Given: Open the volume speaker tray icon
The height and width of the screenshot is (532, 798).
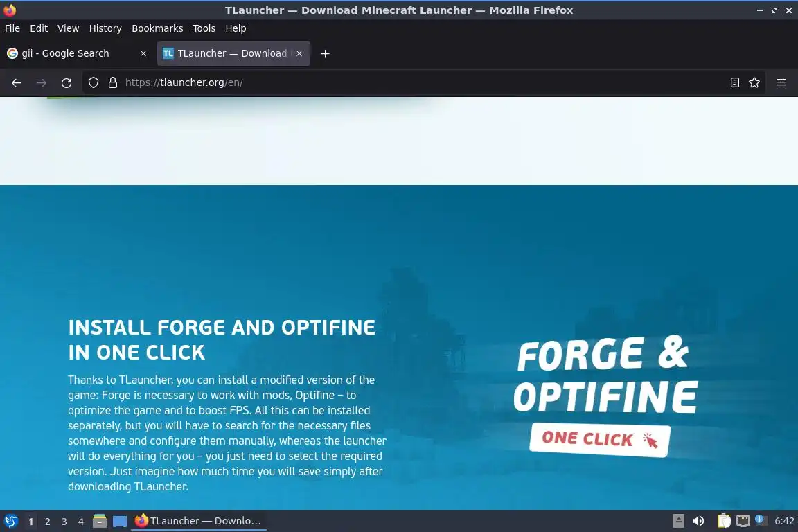Looking at the screenshot, I should point(699,521).
